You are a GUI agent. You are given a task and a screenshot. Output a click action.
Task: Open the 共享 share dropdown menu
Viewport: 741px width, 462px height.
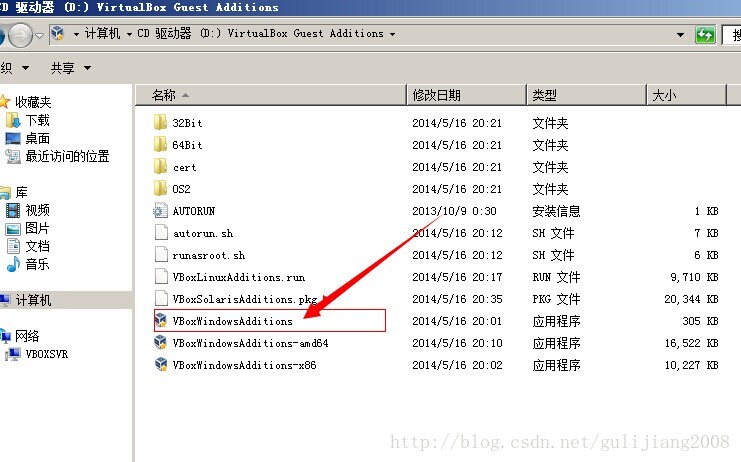coord(71,68)
